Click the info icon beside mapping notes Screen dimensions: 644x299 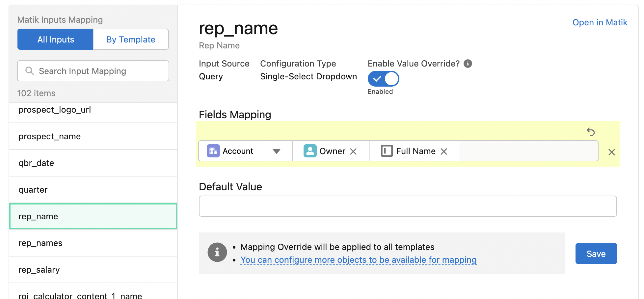(217, 253)
